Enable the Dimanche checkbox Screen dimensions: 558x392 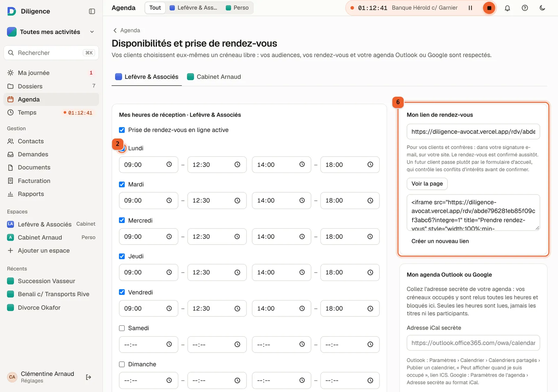pyautogui.click(x=122, y=364)
